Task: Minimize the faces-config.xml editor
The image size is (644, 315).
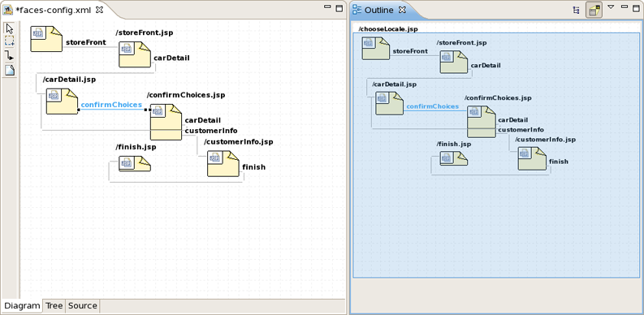Action: point(327,6)
